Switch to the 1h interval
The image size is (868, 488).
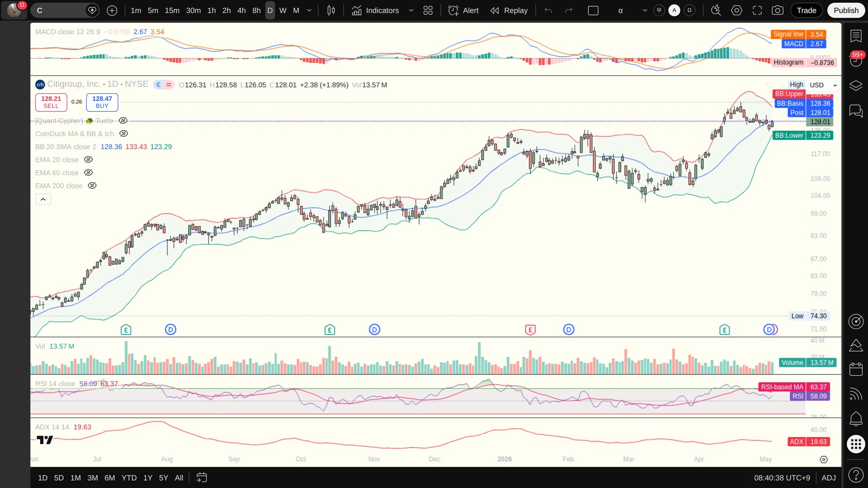pos(212,10)
